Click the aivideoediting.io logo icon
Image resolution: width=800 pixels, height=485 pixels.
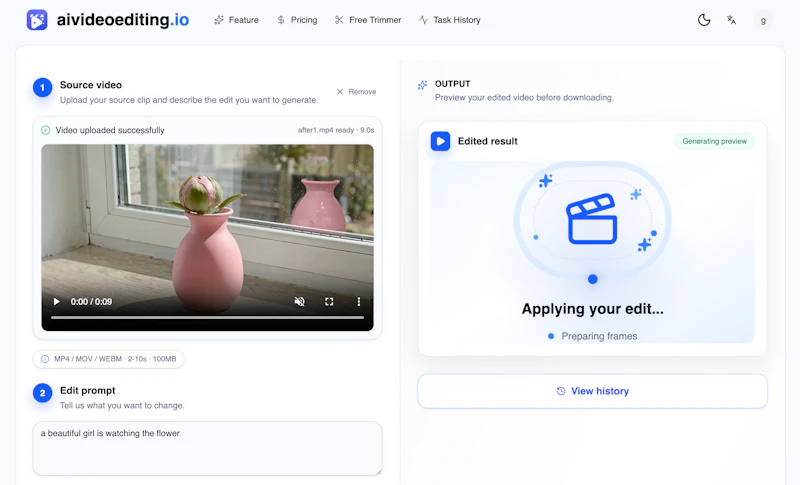tap(37, 20)
